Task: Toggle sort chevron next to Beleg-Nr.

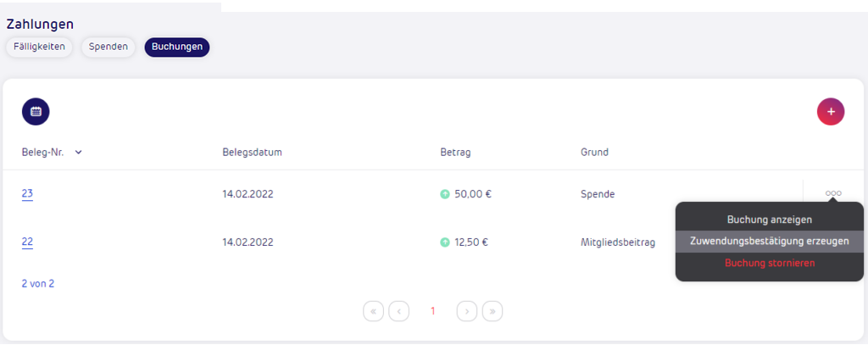Action: (x=78, y=153)
